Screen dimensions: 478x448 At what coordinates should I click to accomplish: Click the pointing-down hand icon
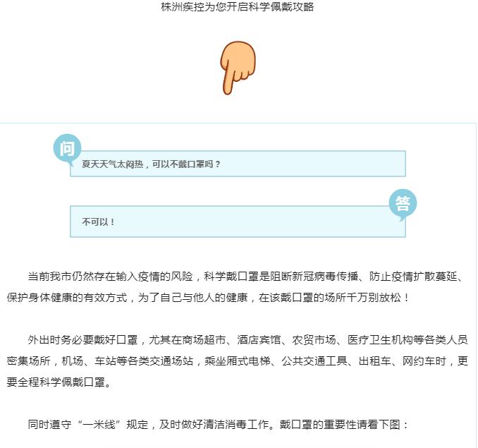click(238, 68)
